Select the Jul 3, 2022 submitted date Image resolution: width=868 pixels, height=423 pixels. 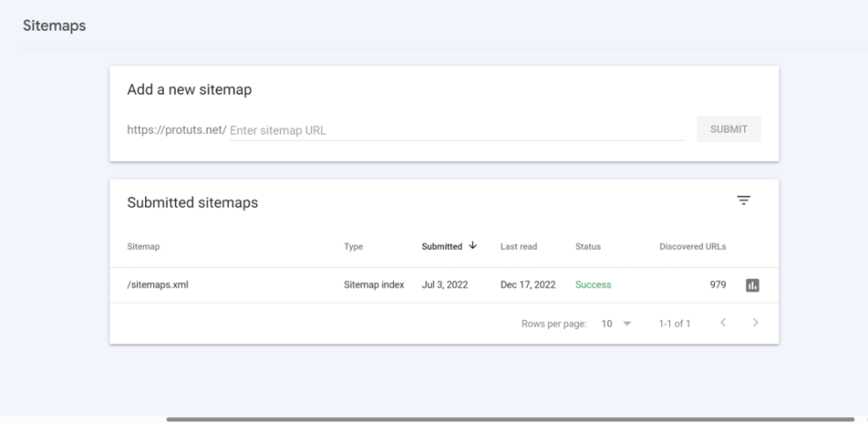pyautogui.click(x=444, y=285)
